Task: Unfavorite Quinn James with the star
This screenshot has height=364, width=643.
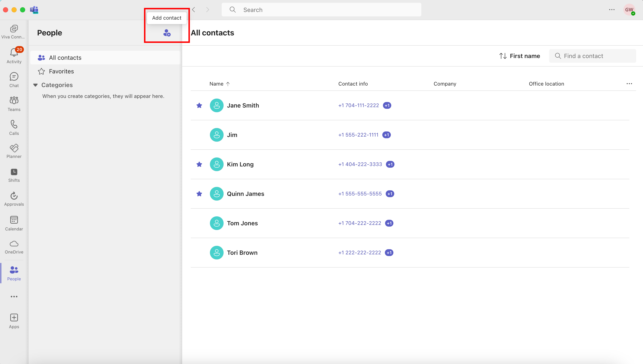Action: tap(199, 194)
